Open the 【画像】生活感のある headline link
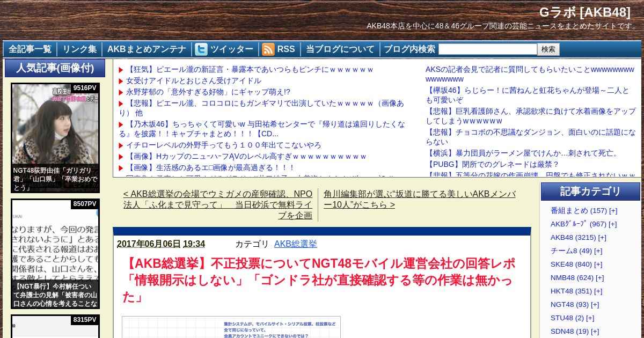Viewport: 644px width, 338px height. pyautogui.click(x=211, y=167)
